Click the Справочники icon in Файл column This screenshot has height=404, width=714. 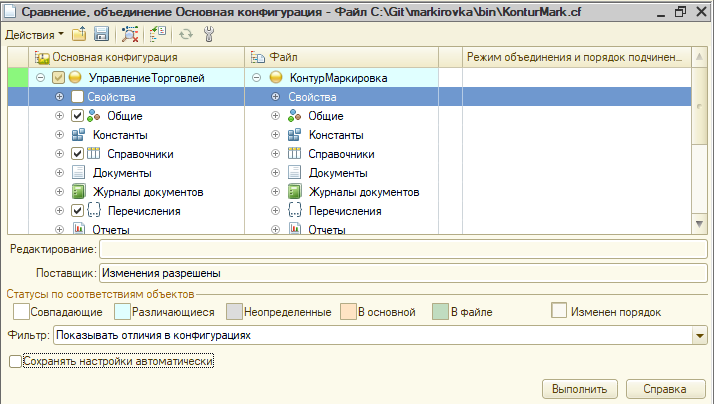point(294,153)
